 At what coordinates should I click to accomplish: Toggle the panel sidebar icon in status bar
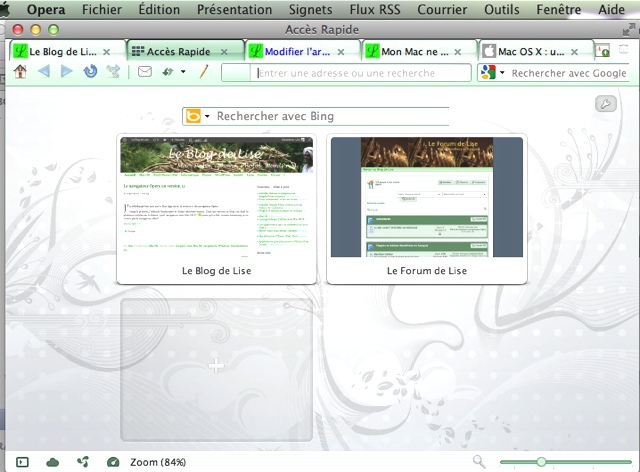pyautogui.click(x=23, y=461)
